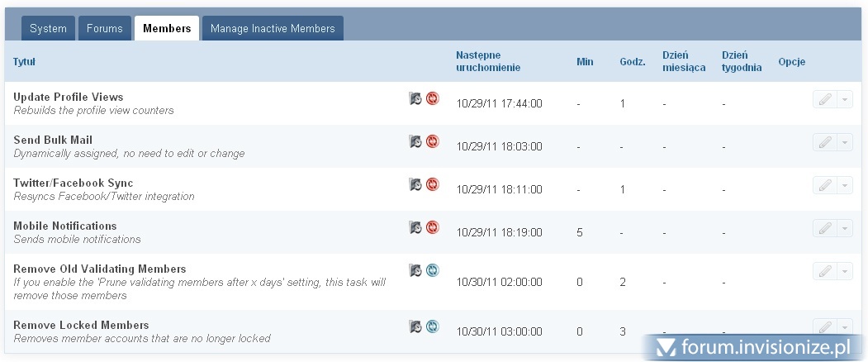Go to Manage Inactive Members tab
This screenshot has height=362, width=868.
[x=273, y=29]
